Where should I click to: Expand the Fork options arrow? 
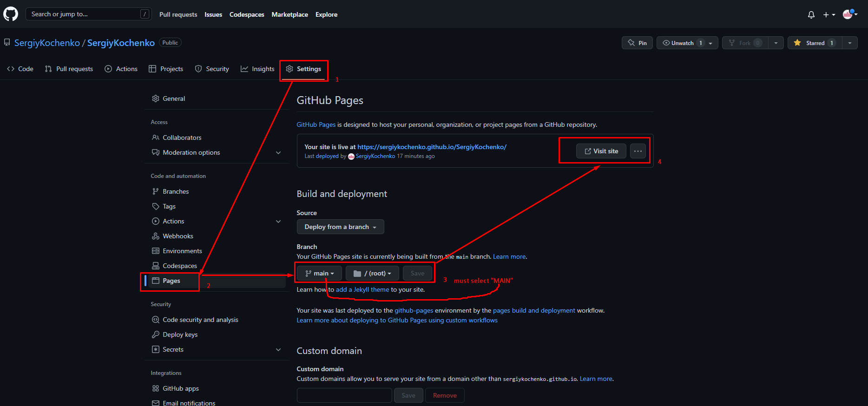tap(776, 43)
